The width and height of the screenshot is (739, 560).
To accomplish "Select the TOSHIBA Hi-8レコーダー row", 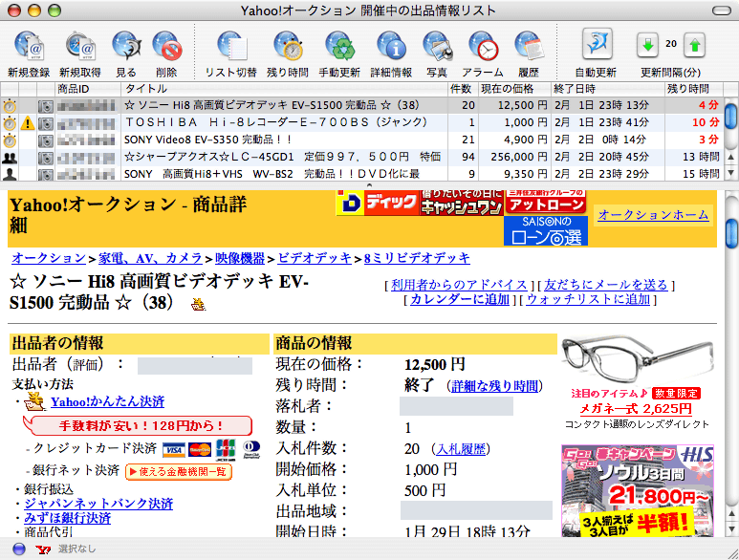I will [x=361, y=122].
